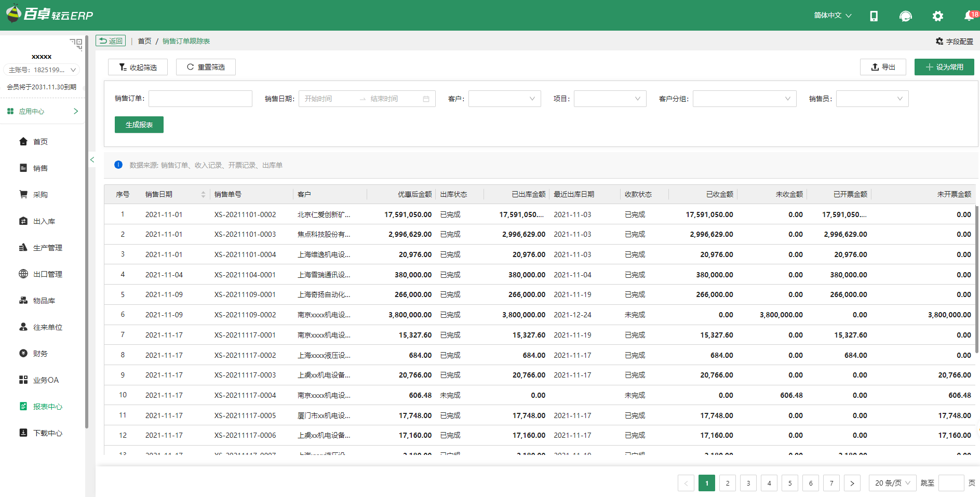Click the sidebar collapse arrow handle
980x497 pixels.
pos(92,160)
